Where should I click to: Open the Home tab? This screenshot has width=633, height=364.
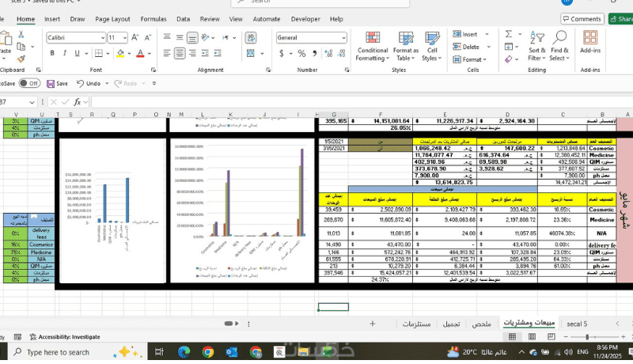pyautogui.click(x=25, y=19)
